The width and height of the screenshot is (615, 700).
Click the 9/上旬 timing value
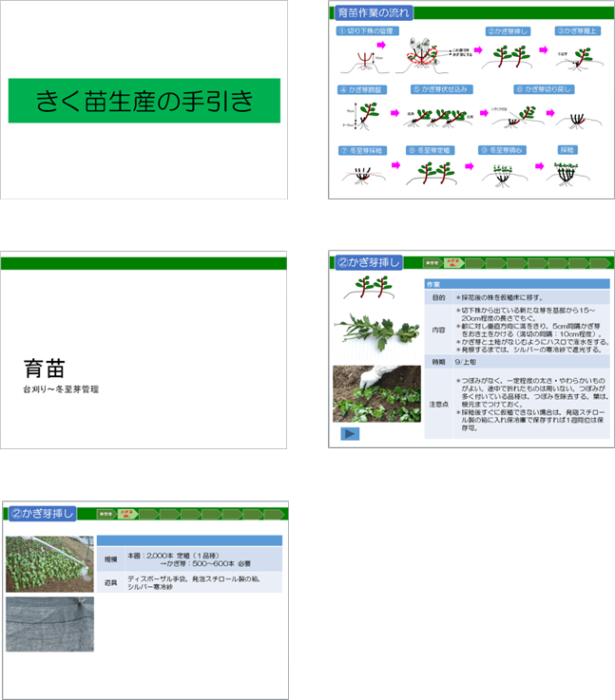click(x=466, y=362)
